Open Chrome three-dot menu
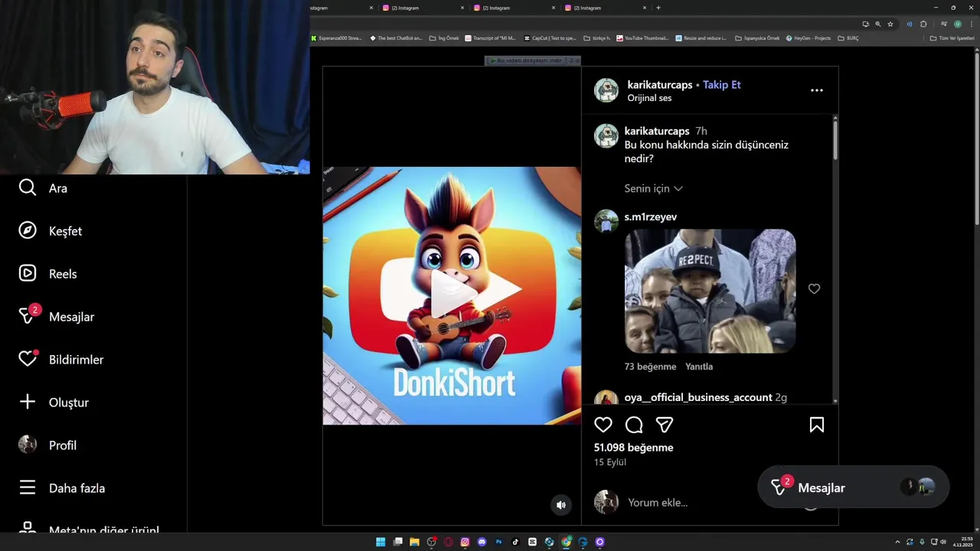 pyautogui.click(x=971, y=24)
